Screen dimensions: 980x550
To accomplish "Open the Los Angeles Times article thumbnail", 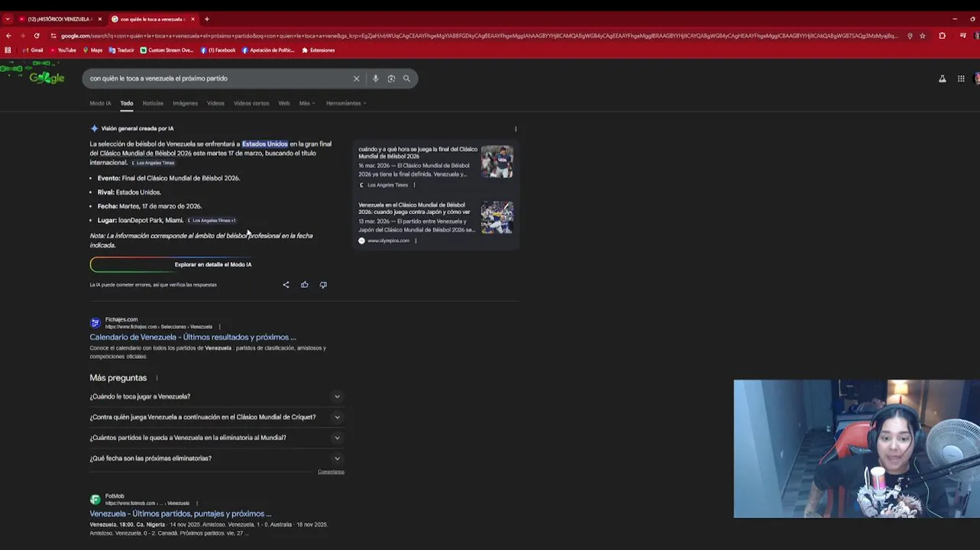I will click(x=496, y=162).
